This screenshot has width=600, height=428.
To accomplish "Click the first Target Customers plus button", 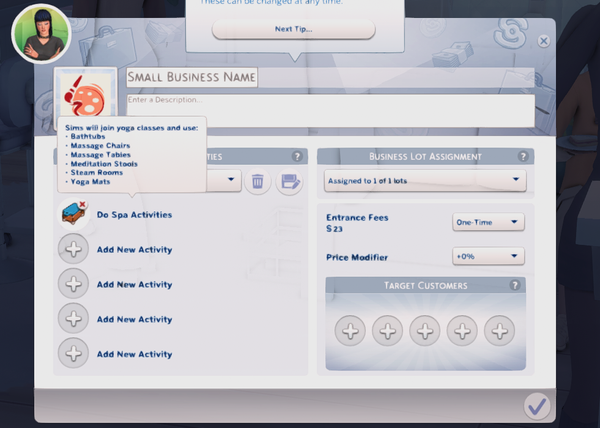I will click(350, 331).
